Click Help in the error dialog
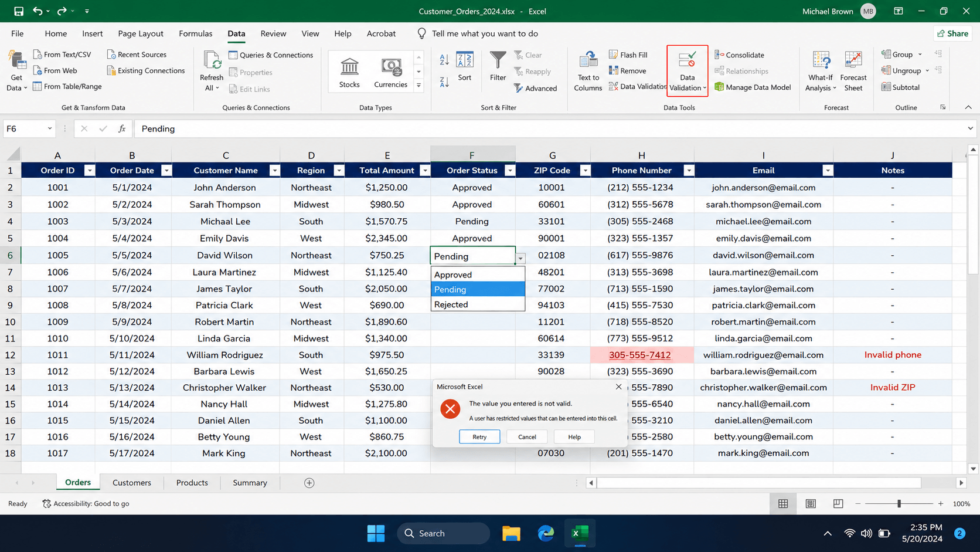The image size is (980, 552). click(574, 437)
